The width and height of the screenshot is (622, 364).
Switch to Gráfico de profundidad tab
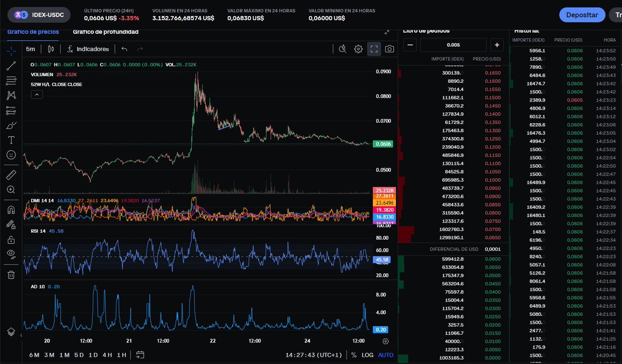point(106,32)
